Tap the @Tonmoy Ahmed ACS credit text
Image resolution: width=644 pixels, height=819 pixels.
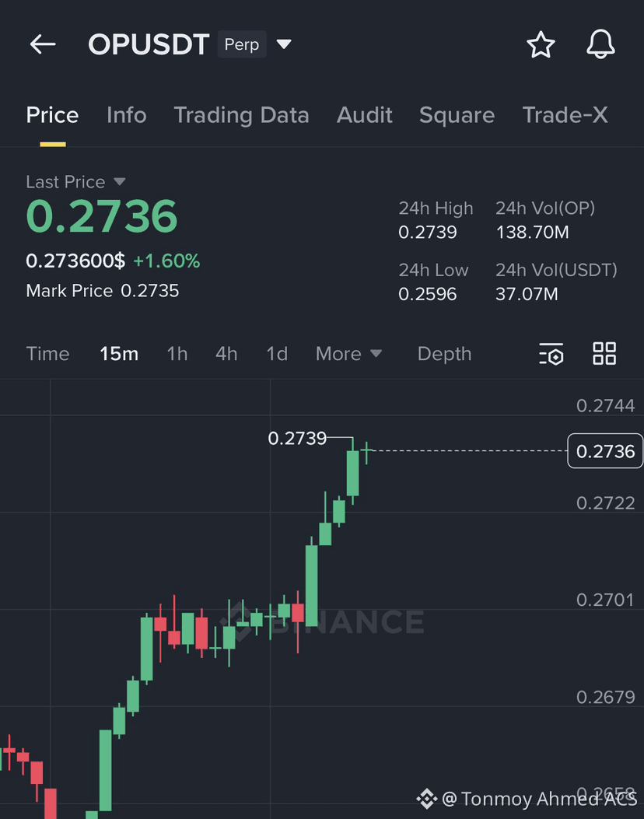(539, 799)
